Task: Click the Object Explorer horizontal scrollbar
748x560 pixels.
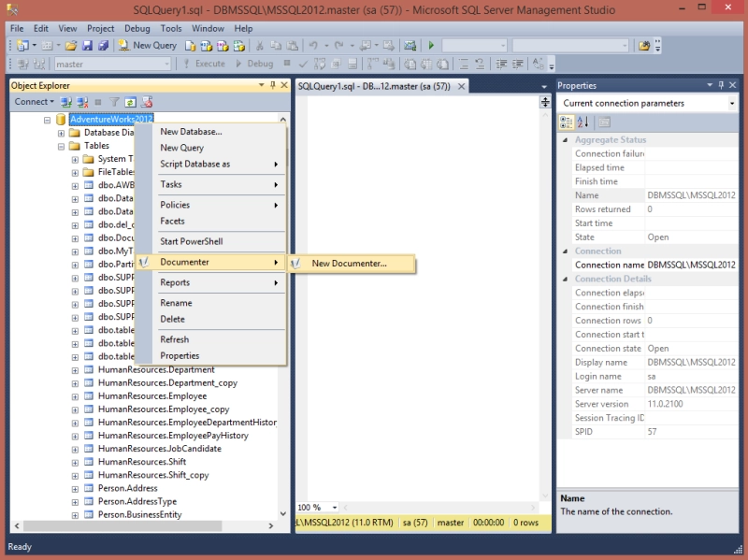Action: click(x=122, y=525)
